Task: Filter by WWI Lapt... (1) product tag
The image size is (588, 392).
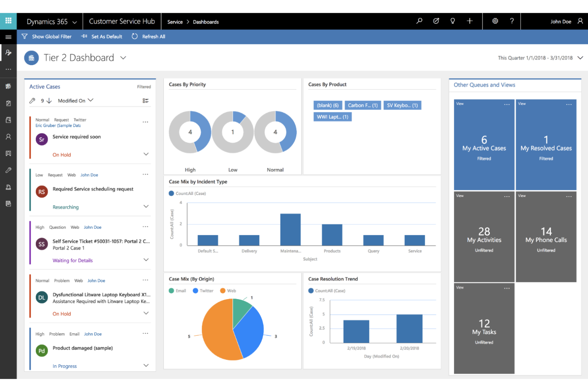Action: [x=333, y=117]
